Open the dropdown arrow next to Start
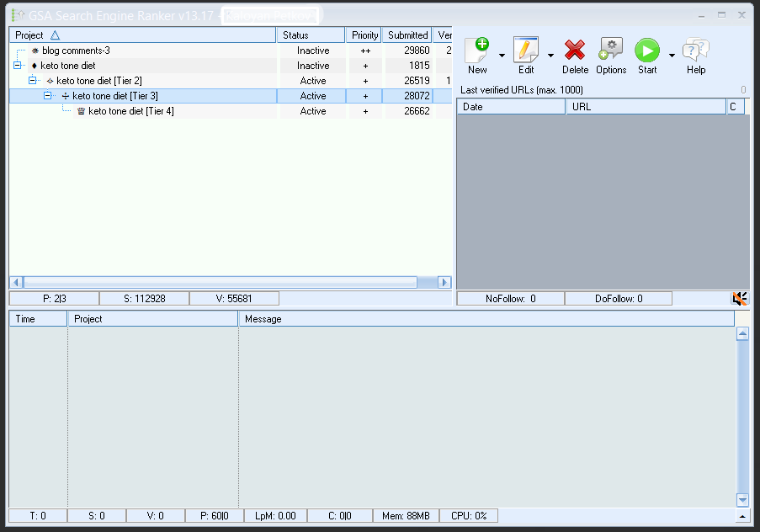Screen dimensions: 760x532 pyautogui.click(x=672, y=56)
